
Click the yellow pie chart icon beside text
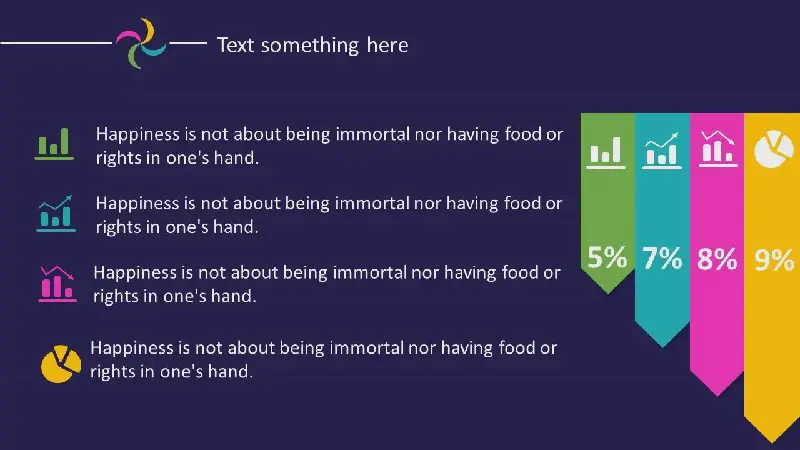pyautogui.click(x=60, y=363)
